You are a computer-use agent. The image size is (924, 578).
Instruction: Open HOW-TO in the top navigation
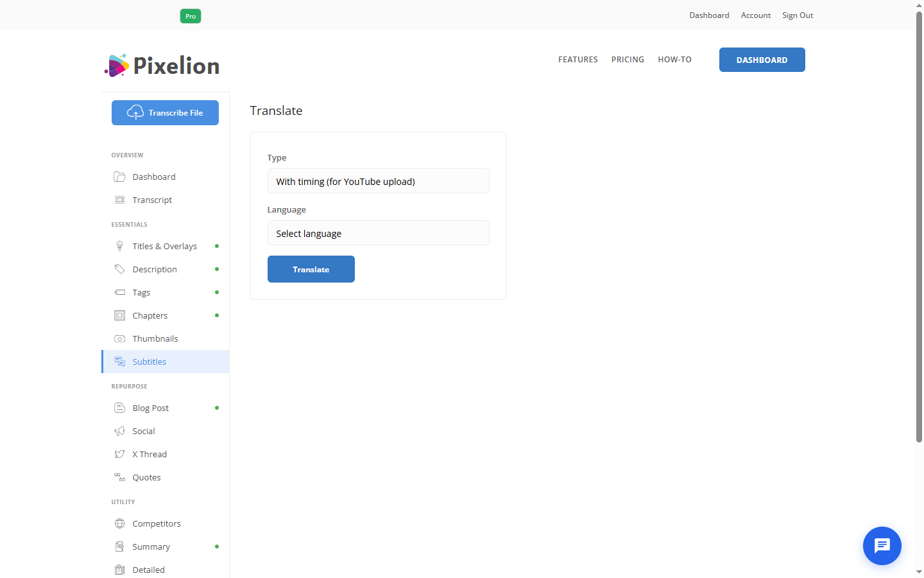click(674, 60)
